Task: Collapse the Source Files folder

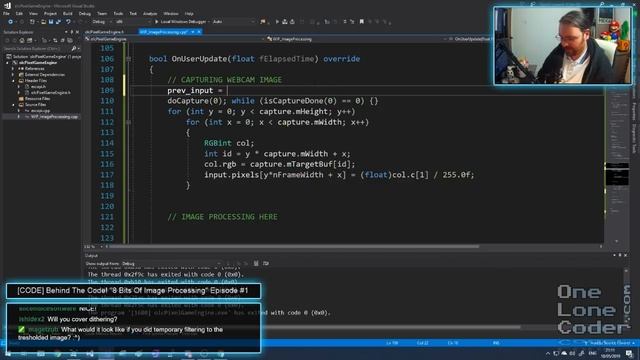Action: (13, 104)
